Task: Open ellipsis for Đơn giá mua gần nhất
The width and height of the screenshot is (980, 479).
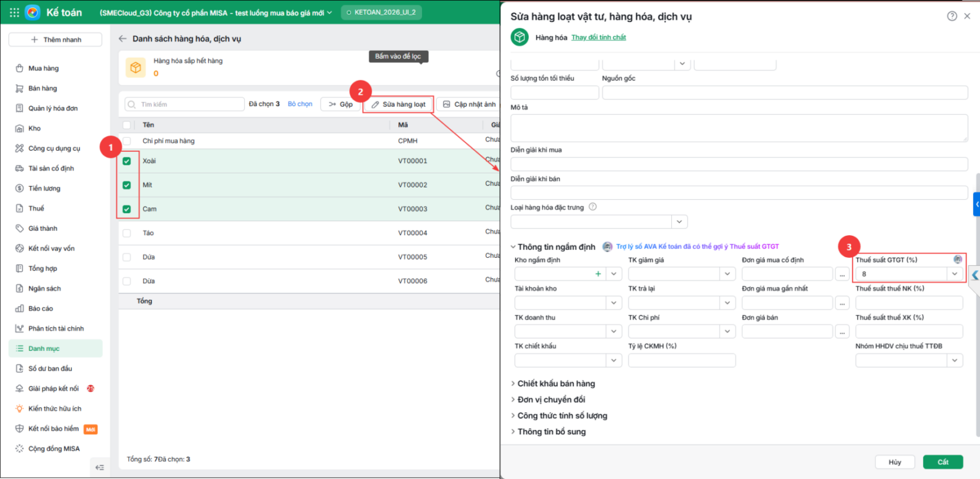Action: tap(842, 303)
